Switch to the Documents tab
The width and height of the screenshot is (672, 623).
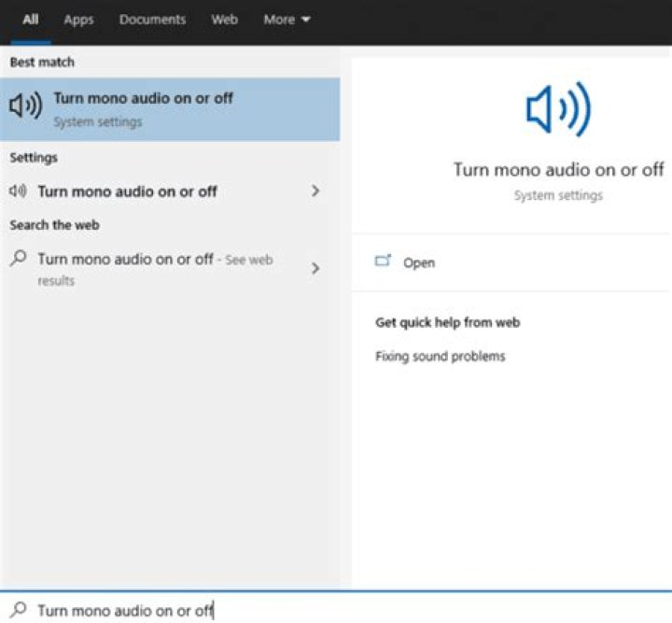tap(152, 20)
